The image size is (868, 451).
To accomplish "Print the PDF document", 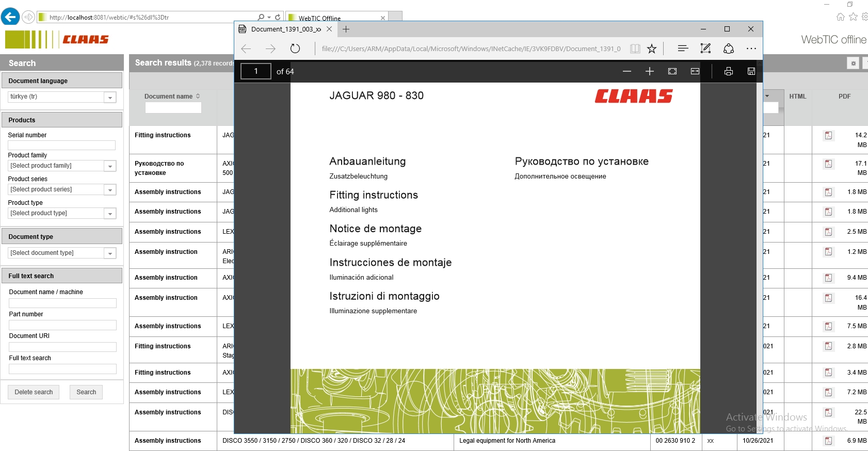I will 729,71.
